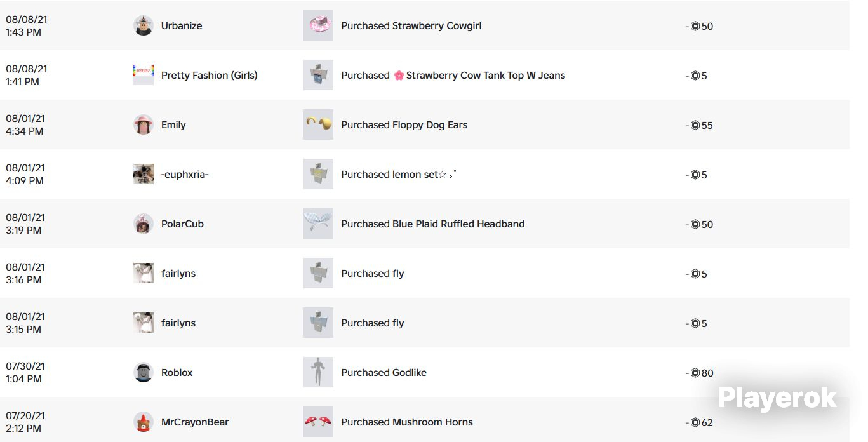Open Urbanize avatar icon
The width and height of the screenshot is (868, 442).
click(144, 25)
